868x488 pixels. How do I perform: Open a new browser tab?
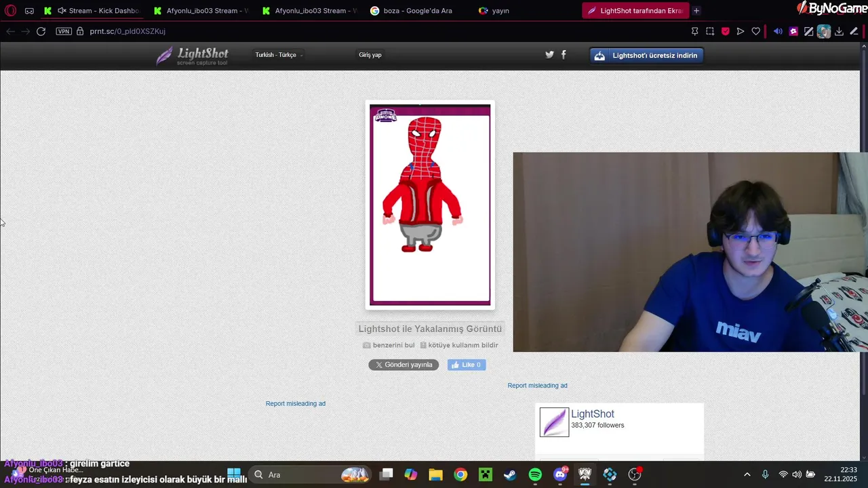tap(696, 11)
